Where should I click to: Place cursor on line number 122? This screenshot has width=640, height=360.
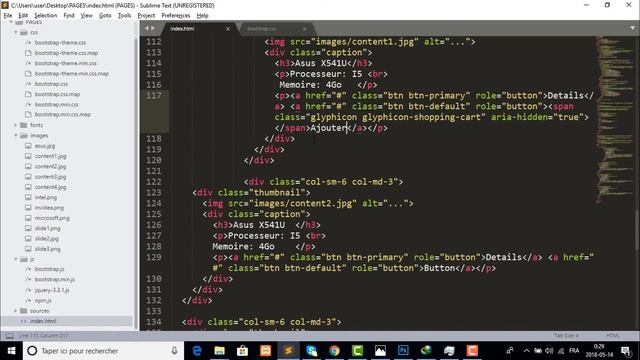[154, 182]
